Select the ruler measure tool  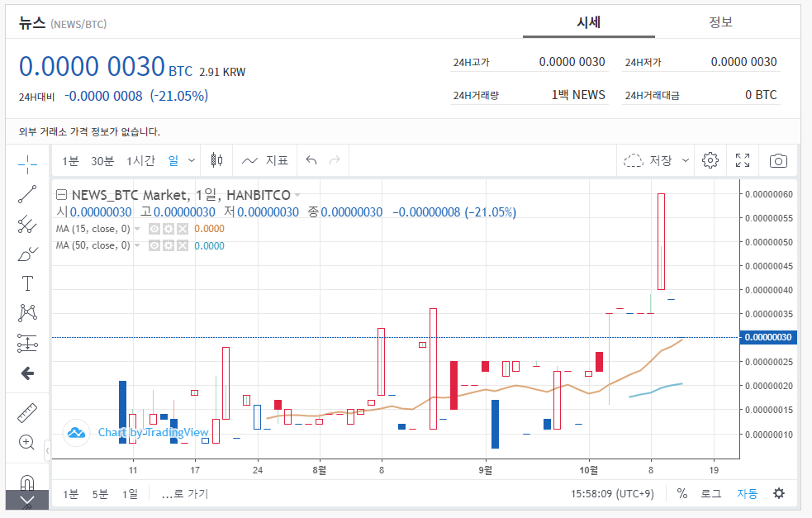tap(27, 413)
